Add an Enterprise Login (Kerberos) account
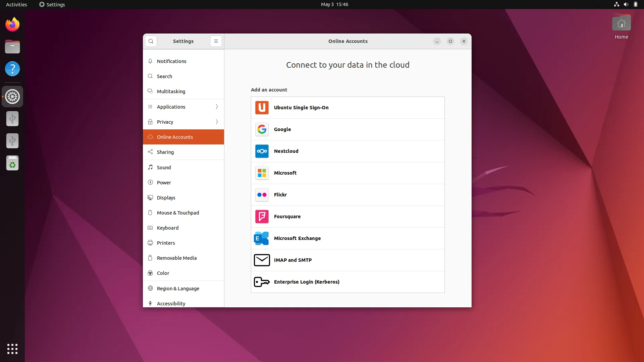 tap(307, 282)
